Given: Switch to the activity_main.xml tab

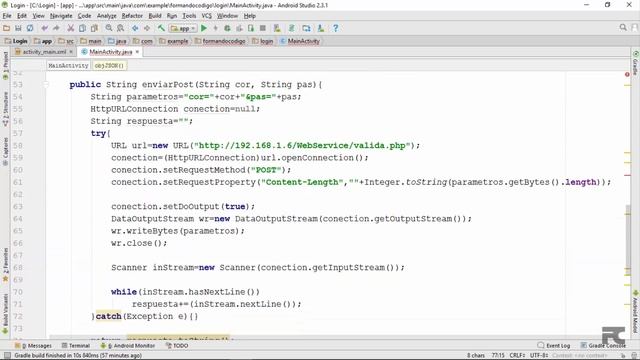Looking at the screenshot, I should pyautogui.click(x=44, y=52).
